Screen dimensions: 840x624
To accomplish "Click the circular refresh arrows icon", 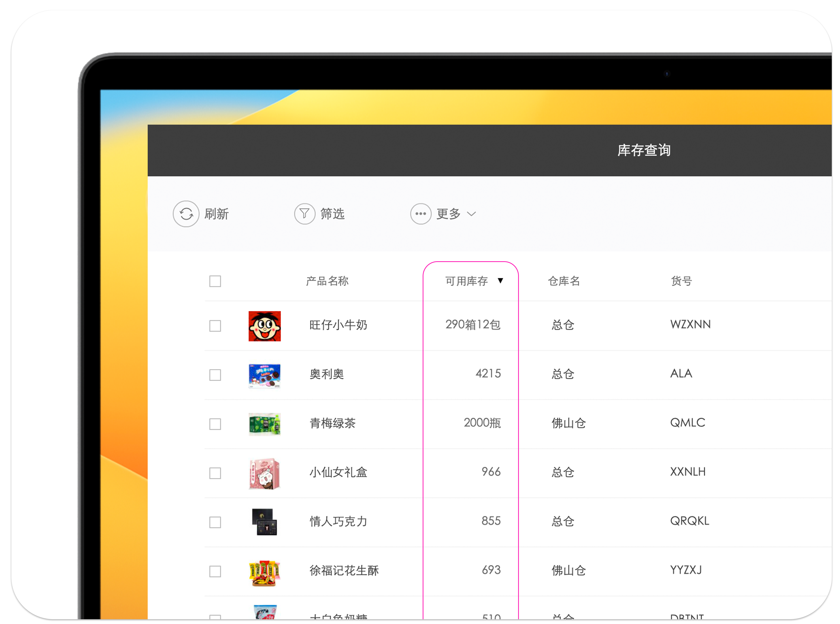I will pos(186,214).
